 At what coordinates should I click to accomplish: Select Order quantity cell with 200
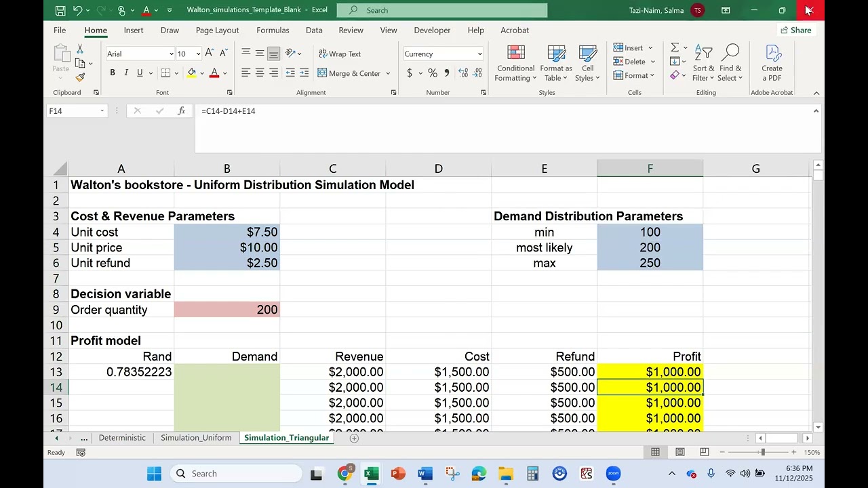click(226, 310)
